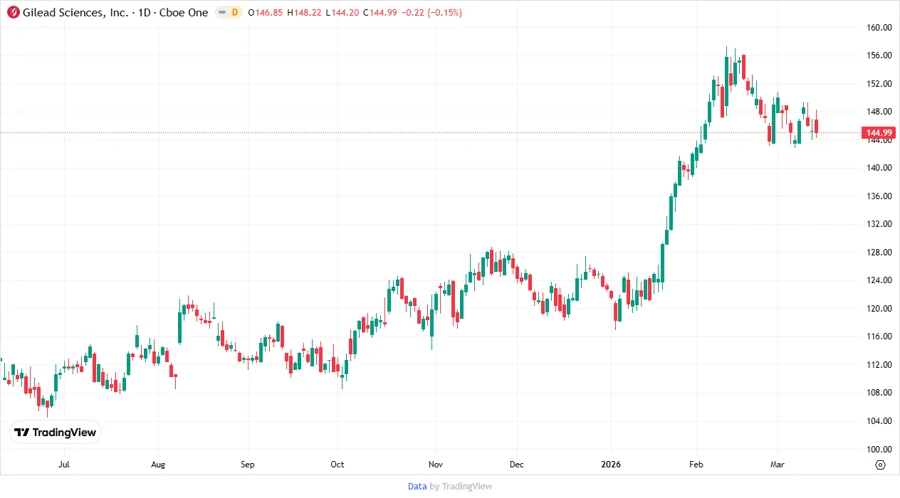Click the 148.00 price axis label
900x498 pixels.
pyautogui.click(x=879, y=112)
